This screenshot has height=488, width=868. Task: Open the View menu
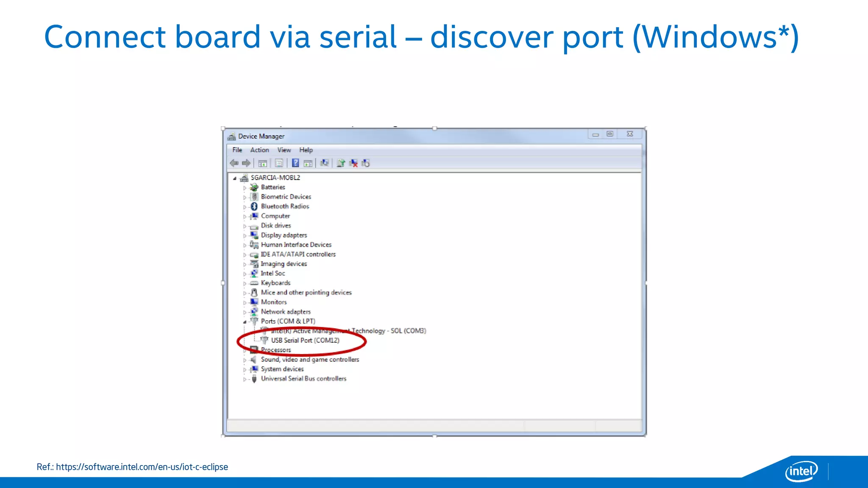(284, 150)
